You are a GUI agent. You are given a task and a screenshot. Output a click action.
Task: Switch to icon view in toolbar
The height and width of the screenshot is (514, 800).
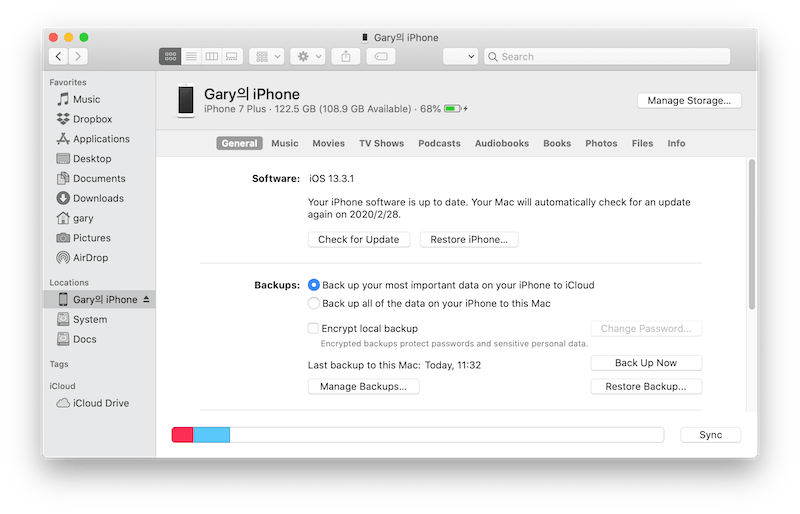tap(170, 56)
